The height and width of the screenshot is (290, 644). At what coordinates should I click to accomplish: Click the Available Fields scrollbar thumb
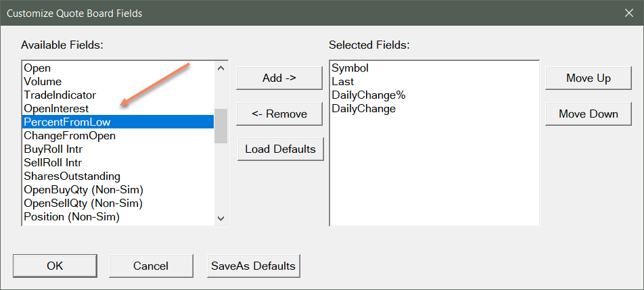[x=221, y=126]
